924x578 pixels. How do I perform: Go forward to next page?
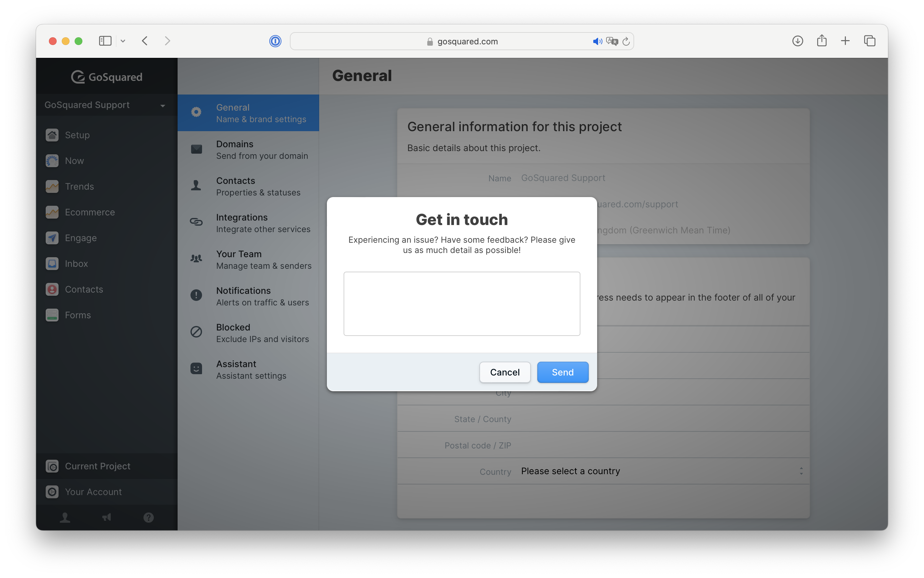click(x=167, y=41)
